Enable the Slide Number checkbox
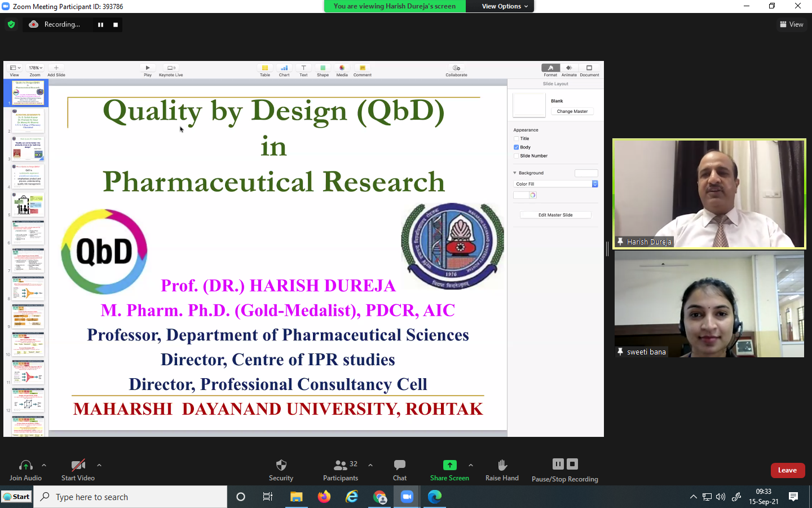This screenshot has width=812, height=508. (516, 156)
